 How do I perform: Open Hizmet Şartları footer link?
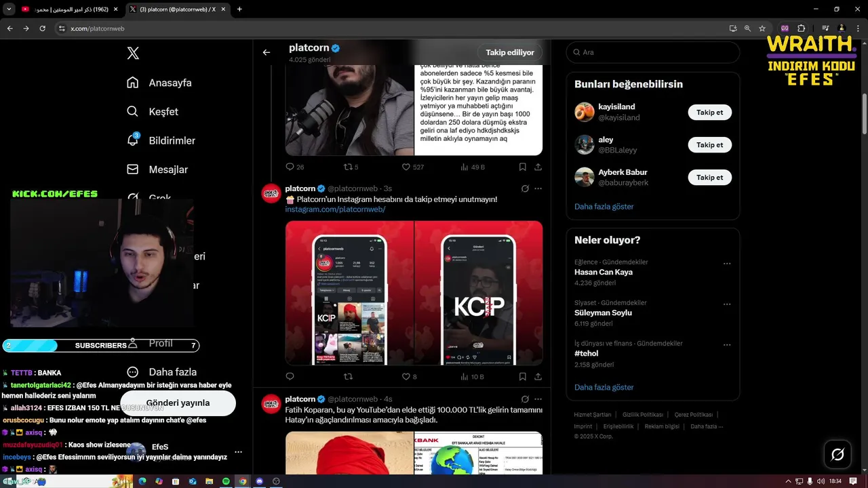593,414
